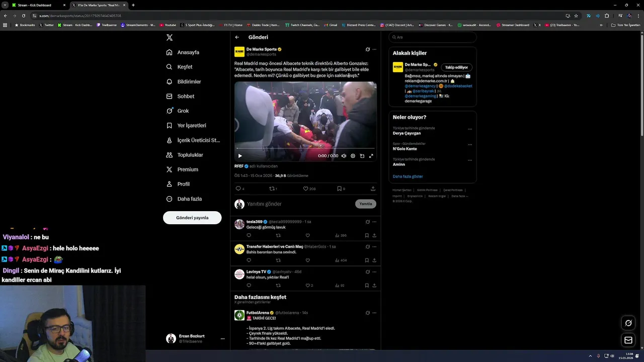Click the Gönderi yayınla button
Viewport: 644px width, 362px height.
coord(192,218)
